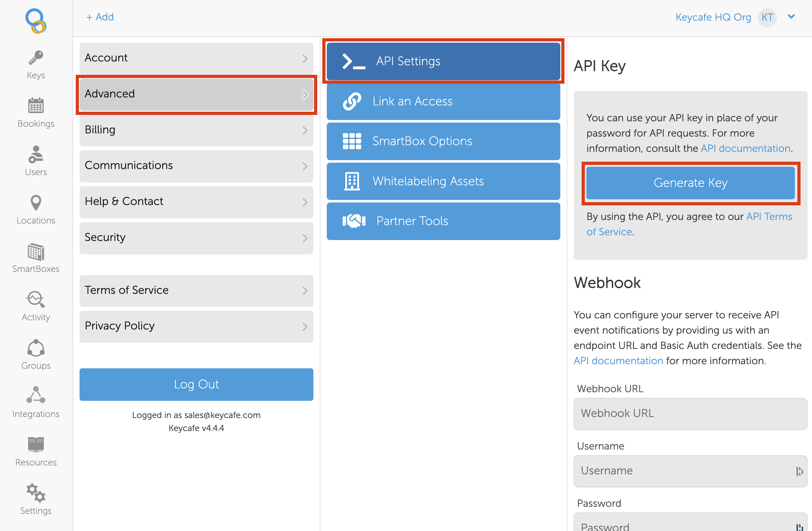Viewport: 812px width, 531px height.
Task: Click the 'Webhook' heading
Action: (x=607, y=283)
